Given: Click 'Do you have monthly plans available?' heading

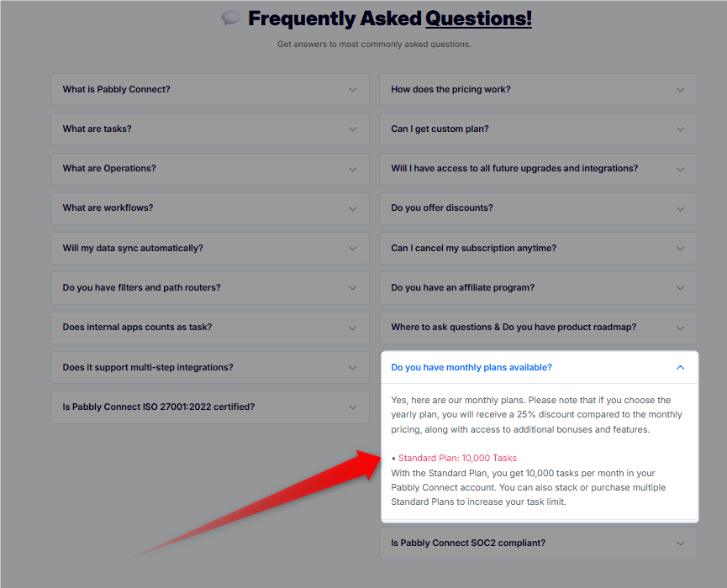Looking at the screenshot, I should click(x=471, y=367).
